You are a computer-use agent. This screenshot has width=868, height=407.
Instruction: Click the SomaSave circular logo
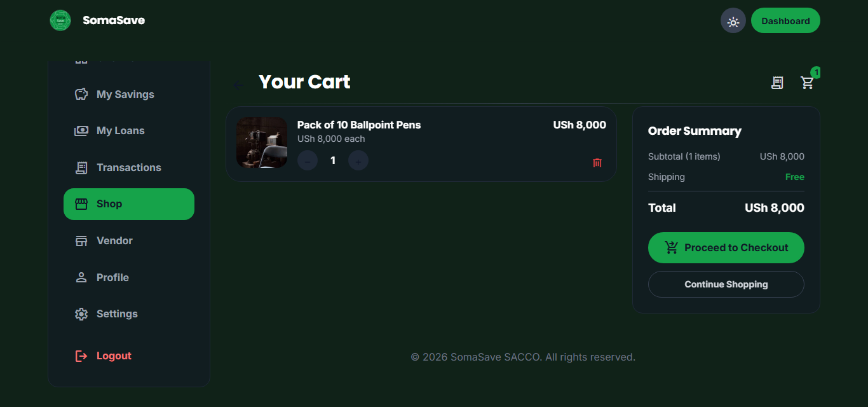(60, 20)
